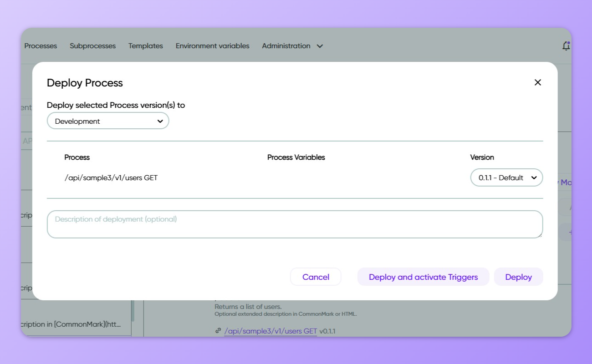Click the Deploy button
Viewport: 592px width, 364px height.
coord(518,277)
